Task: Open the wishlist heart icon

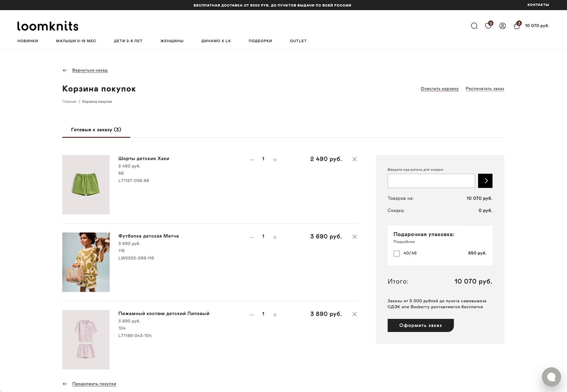Action: 488,26
